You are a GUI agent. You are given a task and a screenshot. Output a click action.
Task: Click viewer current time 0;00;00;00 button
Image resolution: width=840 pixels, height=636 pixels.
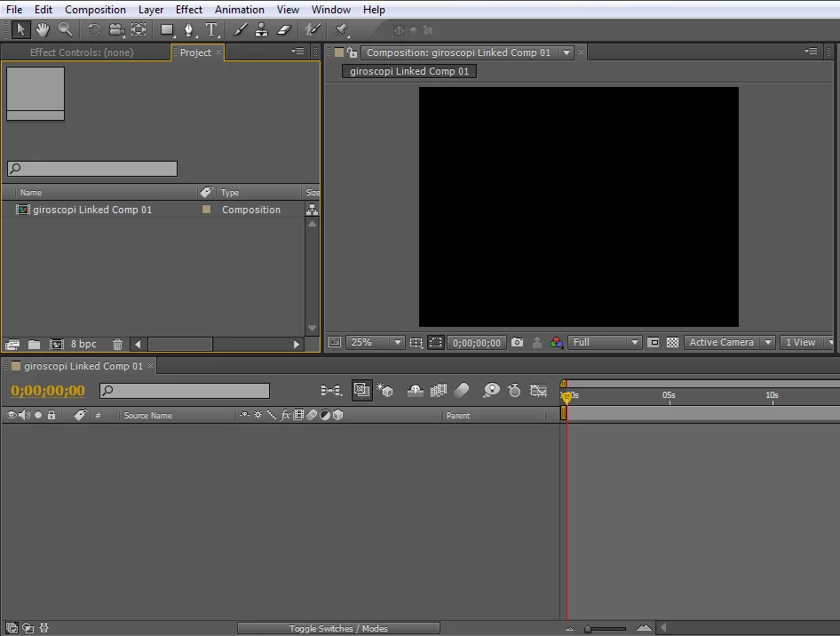pos(476,342)
